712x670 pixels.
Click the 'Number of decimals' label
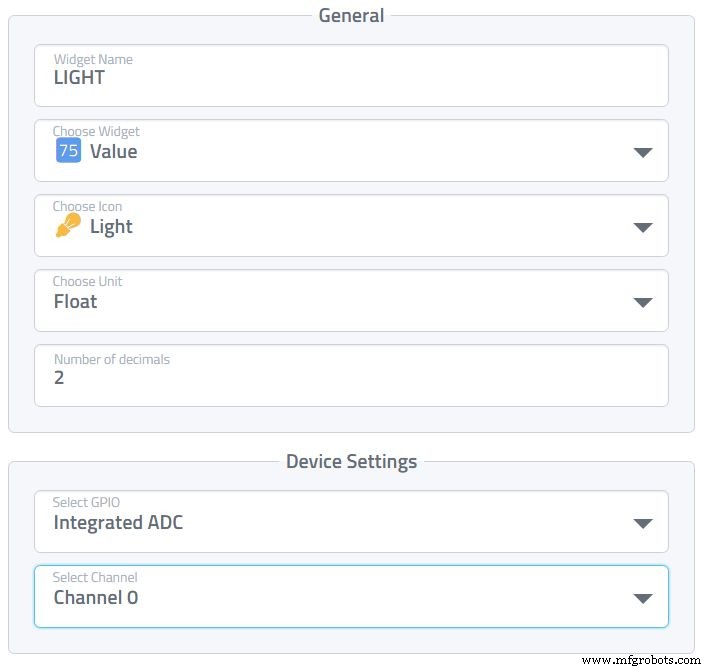(112, 360)
